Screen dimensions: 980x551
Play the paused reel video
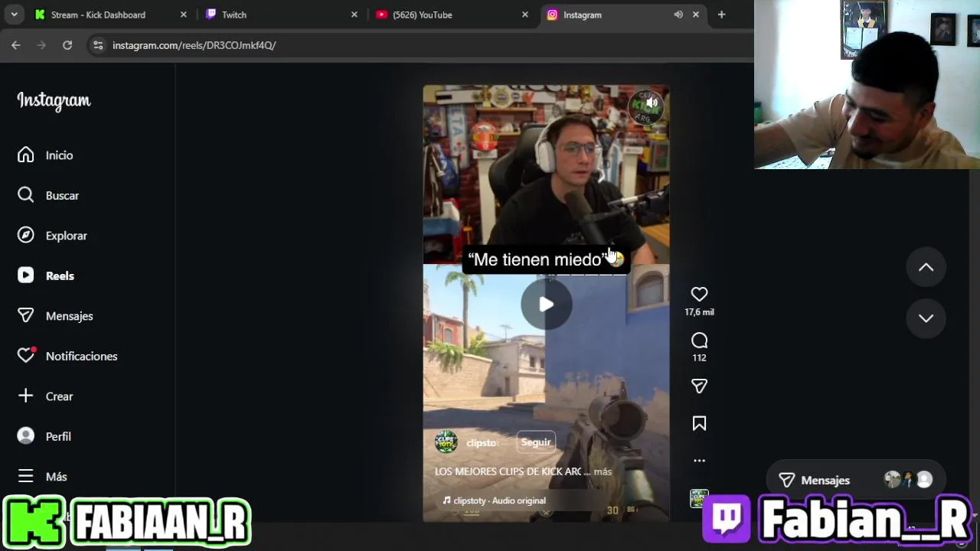tap(546, 305)
